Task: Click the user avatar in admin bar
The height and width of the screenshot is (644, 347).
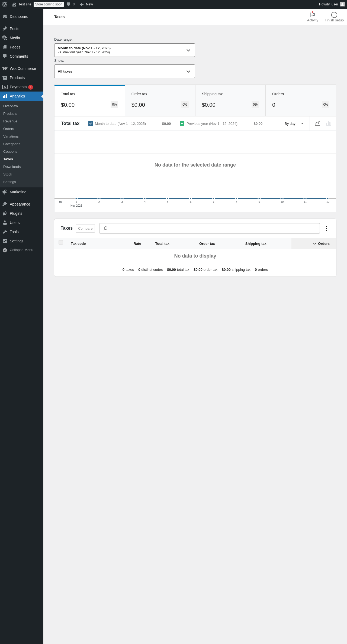Action: point(342,4)
